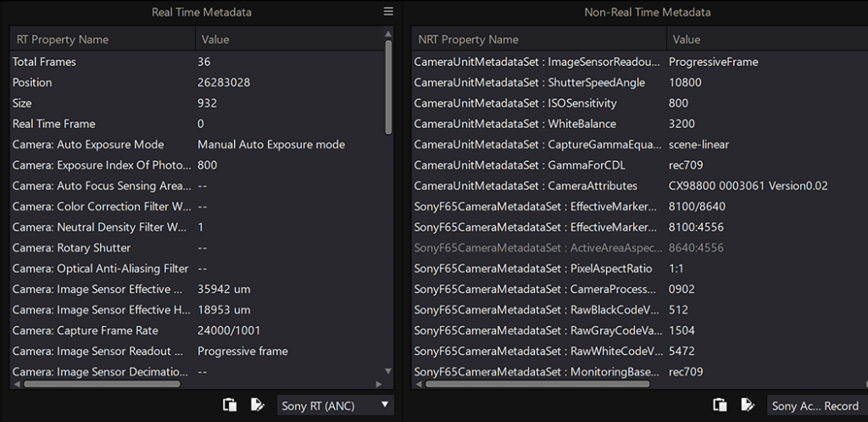The height and width of the screenshot is (422, 868).
Task: Click the RT vertical scrollbar thumb
Action: pos(388,86)
